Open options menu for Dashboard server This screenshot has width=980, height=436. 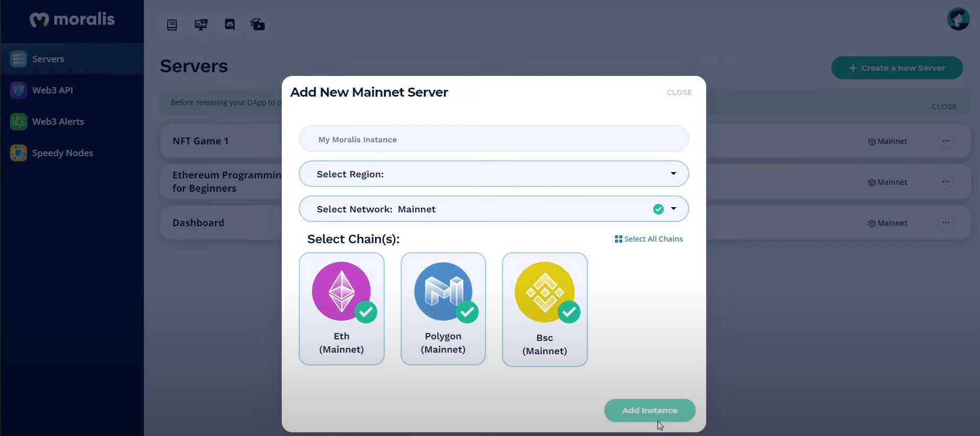[x=946, y=223]
